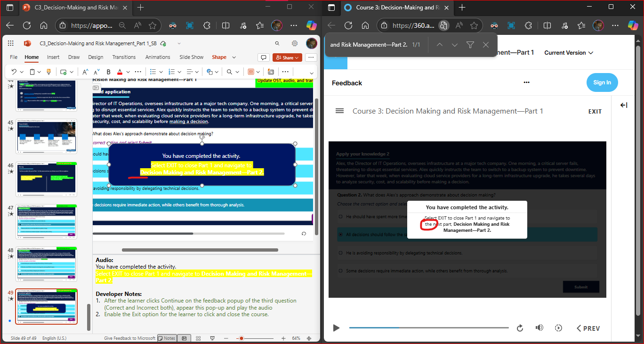Viewport: 644px width, 344px height.
Task: Open the File menu
Action: [x=14, y=57]
